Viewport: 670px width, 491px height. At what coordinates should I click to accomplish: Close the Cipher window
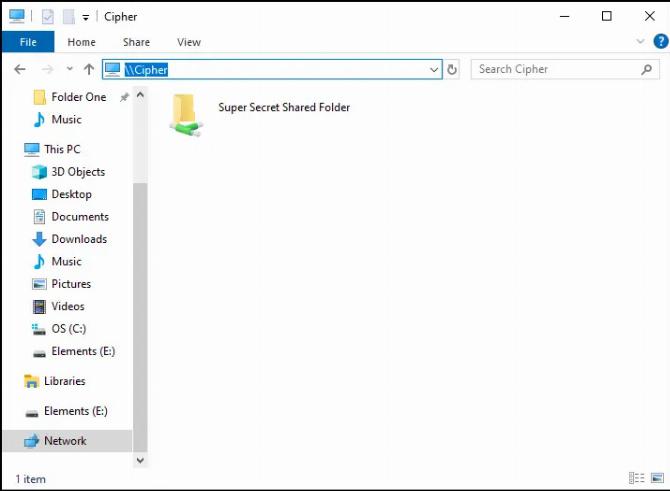(x=649, y=16)
